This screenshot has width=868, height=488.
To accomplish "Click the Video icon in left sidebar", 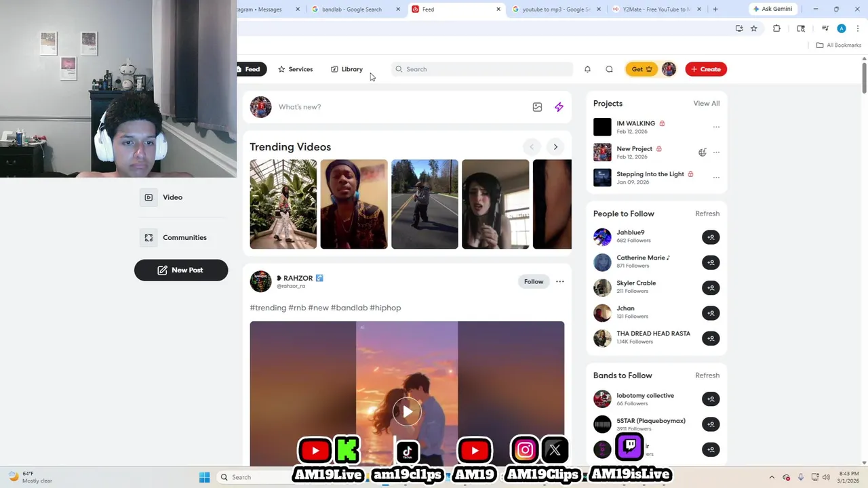I will 149,197.
